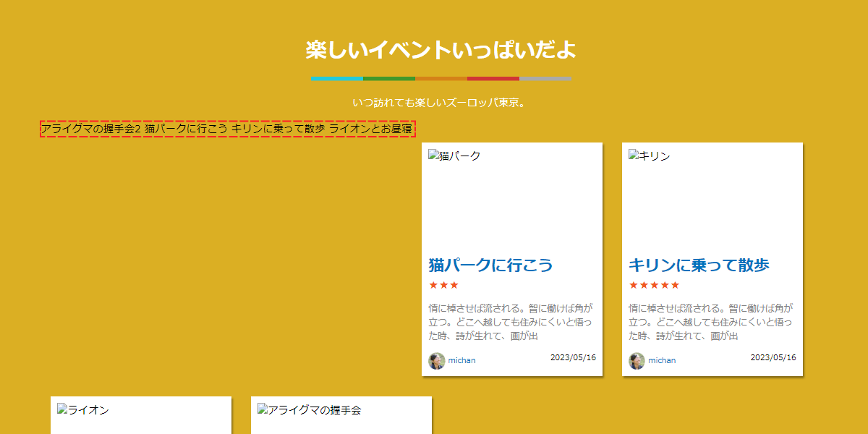Click the michan author link in the キリン card
Screen dimensions: 868x434
[x=662, y=360]
